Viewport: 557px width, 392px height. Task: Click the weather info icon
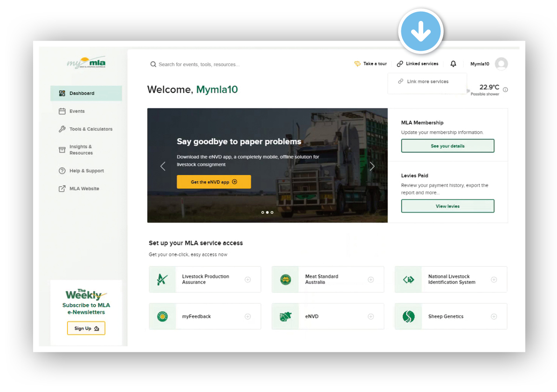click(x=505, y=90)
